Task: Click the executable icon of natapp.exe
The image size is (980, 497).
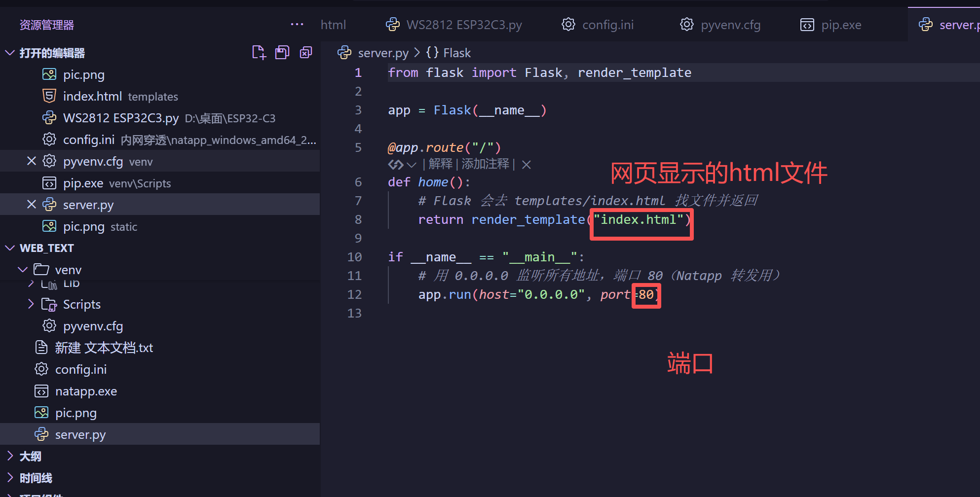Action: point(41,391)
